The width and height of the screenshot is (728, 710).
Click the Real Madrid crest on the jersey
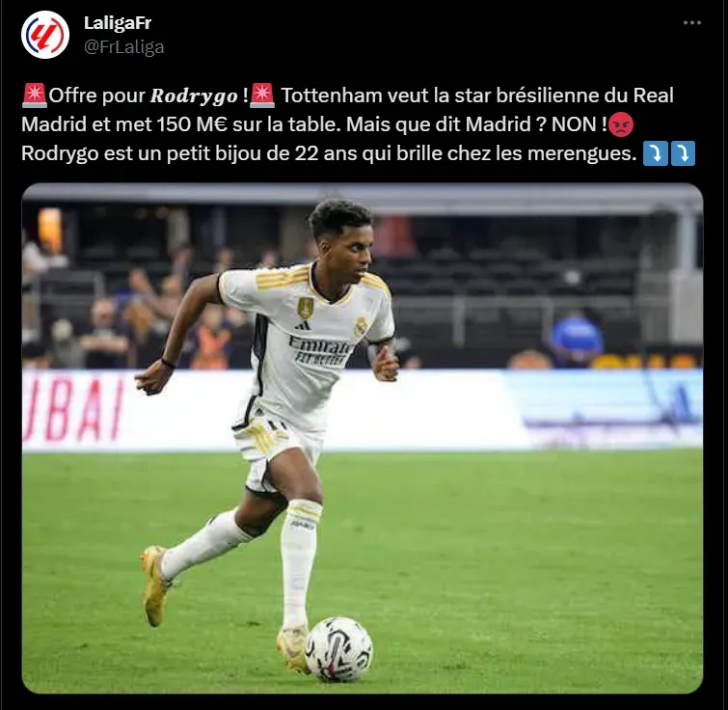[361, 327]
